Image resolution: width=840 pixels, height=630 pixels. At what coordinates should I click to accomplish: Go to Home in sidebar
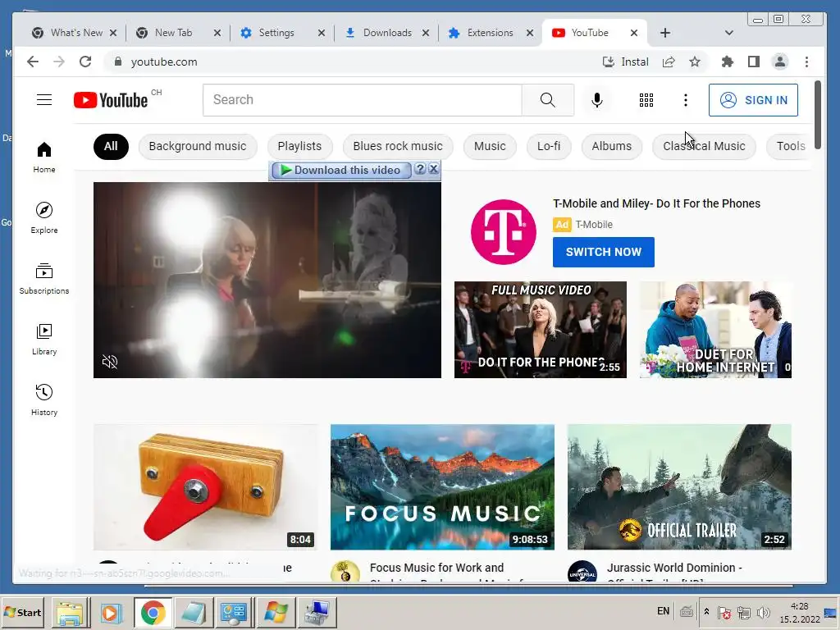[x=44, y=157]
